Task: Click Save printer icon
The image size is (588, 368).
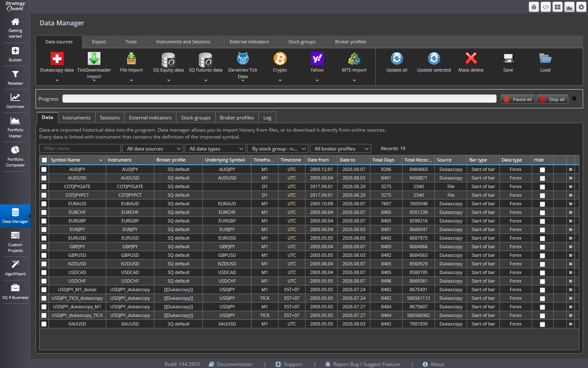Action: (x=508, y=58)
